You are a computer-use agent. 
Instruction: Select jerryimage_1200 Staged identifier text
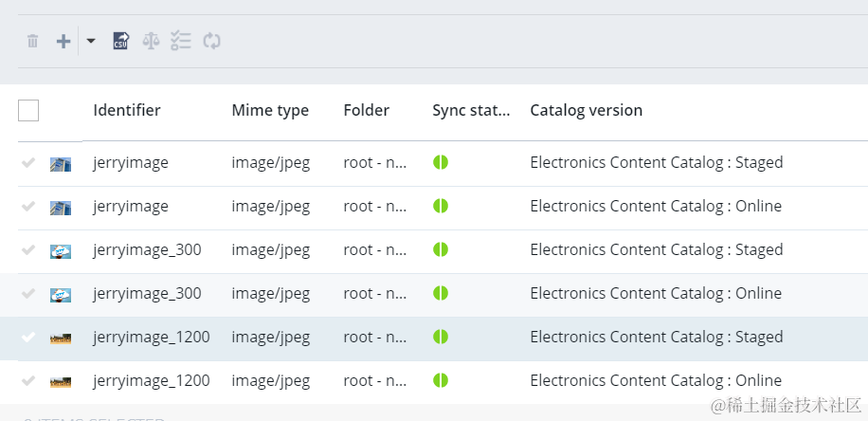[x=152, y=337]
